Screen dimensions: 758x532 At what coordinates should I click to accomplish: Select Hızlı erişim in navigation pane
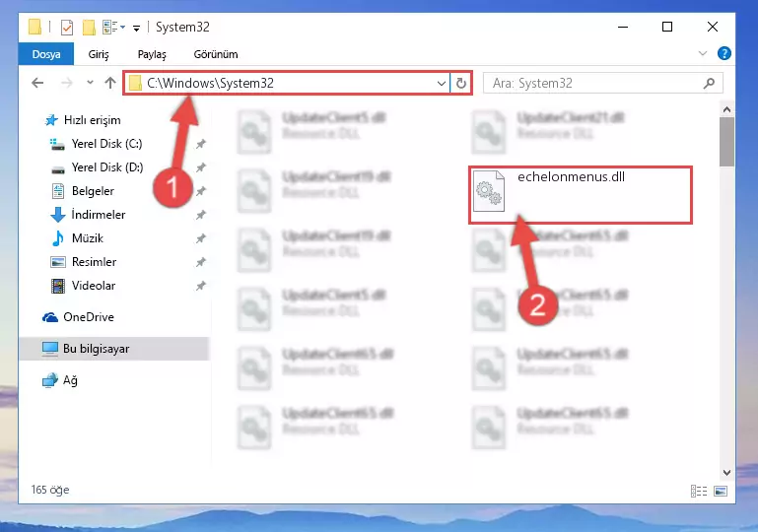92,120
